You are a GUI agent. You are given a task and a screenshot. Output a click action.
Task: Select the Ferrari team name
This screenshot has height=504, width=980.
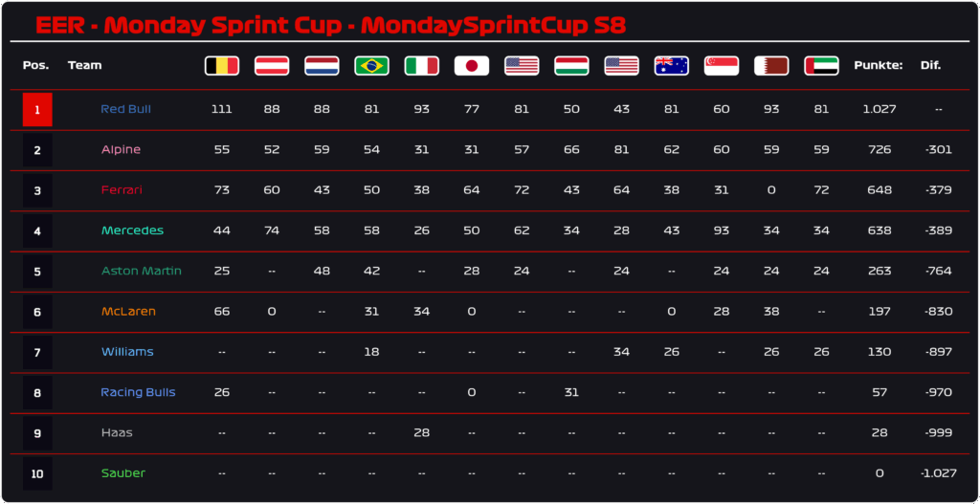(122, 190)
